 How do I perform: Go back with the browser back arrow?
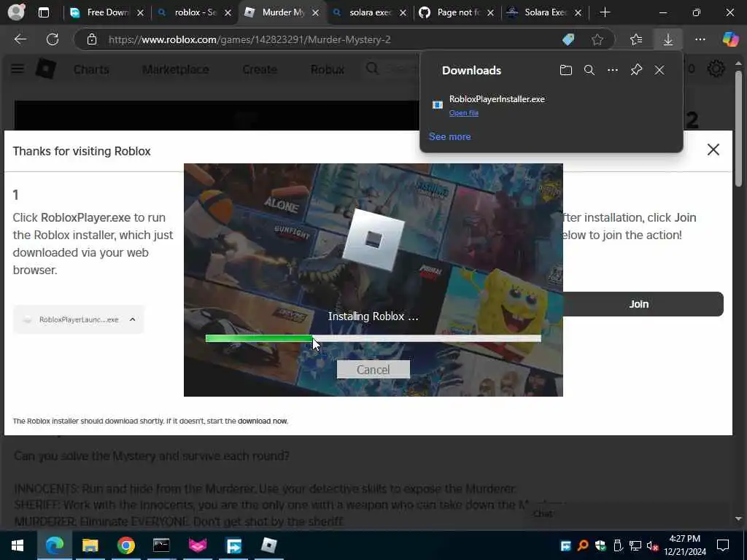pos(20,39)
